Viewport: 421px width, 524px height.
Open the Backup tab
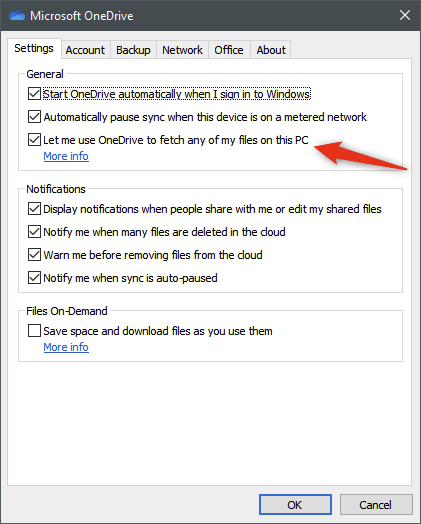pos(133,50)
